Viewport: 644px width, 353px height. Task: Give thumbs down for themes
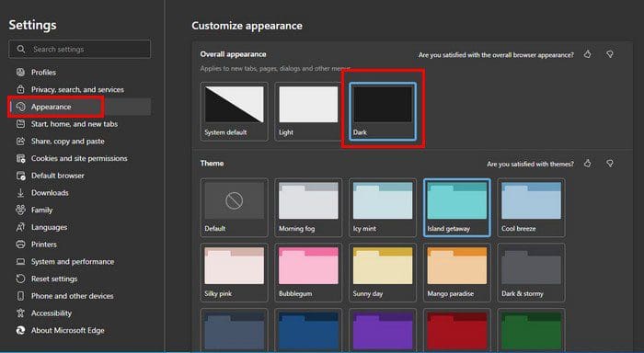click(610, 164)
